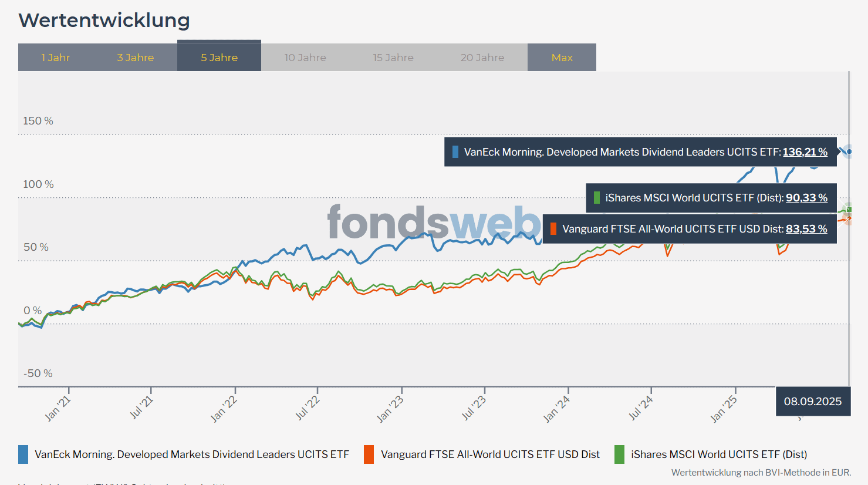Switch to the 20 Jahre tab
Viewport: 868px width, 485px height.
(x=482, y=58)
